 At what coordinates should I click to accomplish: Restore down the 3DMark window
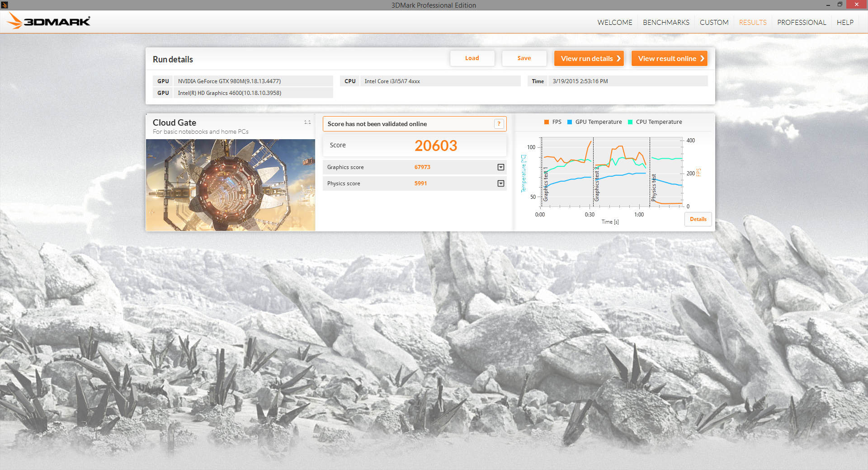tap(840, 5)
